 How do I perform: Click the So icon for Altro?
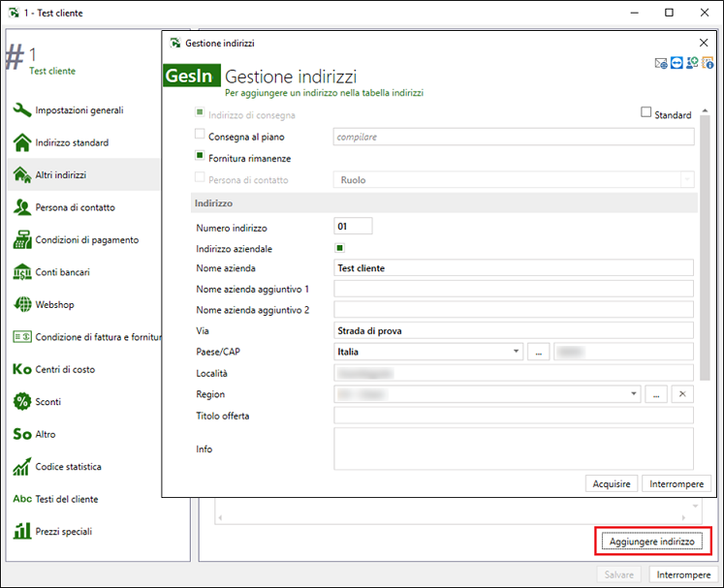coord(21,434)
